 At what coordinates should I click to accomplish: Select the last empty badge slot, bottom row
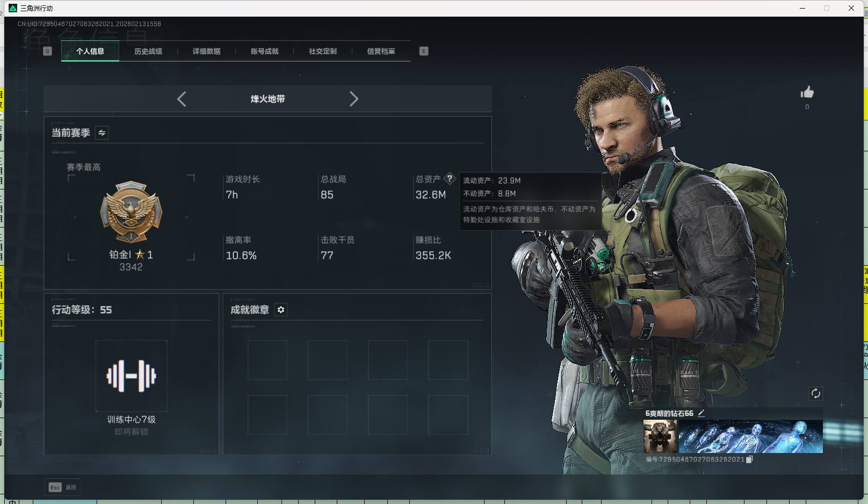448,415
